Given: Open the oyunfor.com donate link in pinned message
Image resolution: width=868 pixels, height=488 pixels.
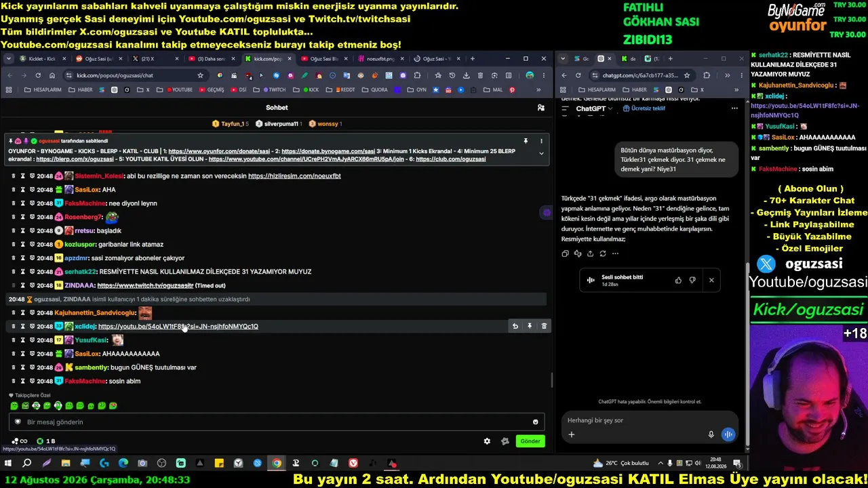Looking at the screenshot, I should pos(219,150).
